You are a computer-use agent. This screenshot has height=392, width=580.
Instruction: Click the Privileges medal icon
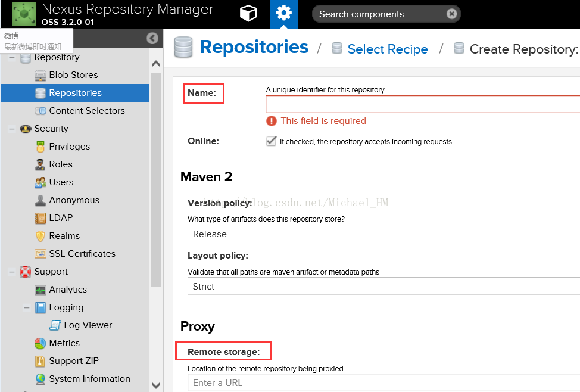[x=40, y=147]
